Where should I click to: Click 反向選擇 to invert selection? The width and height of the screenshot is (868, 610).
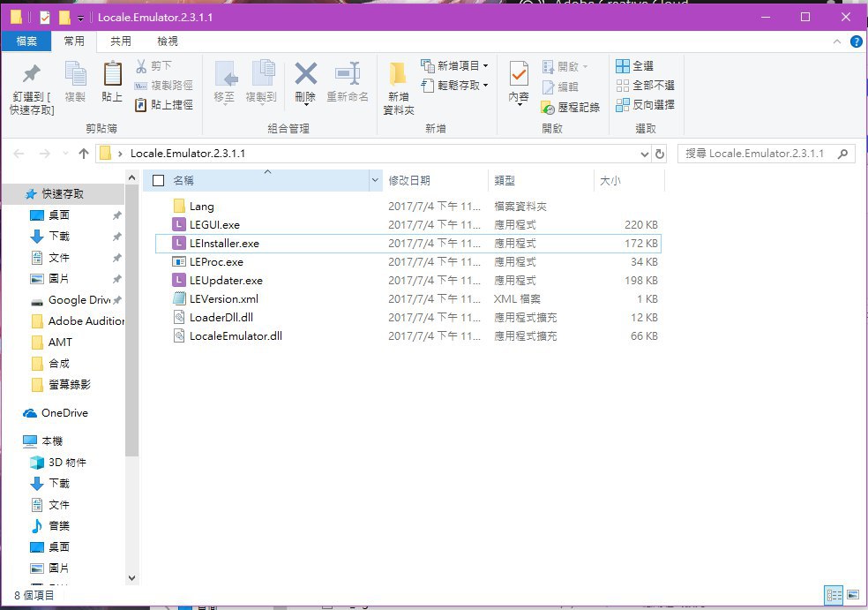[x=645, y=105]
